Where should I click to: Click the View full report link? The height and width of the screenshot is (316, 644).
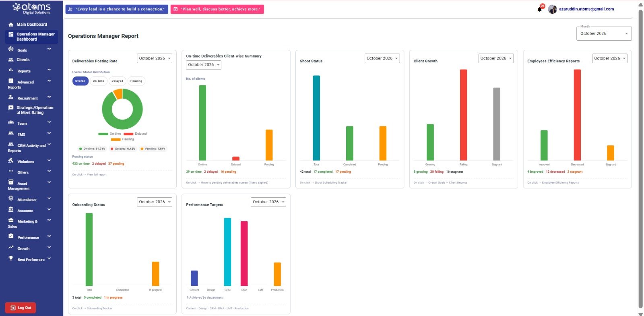pos(89,175)
